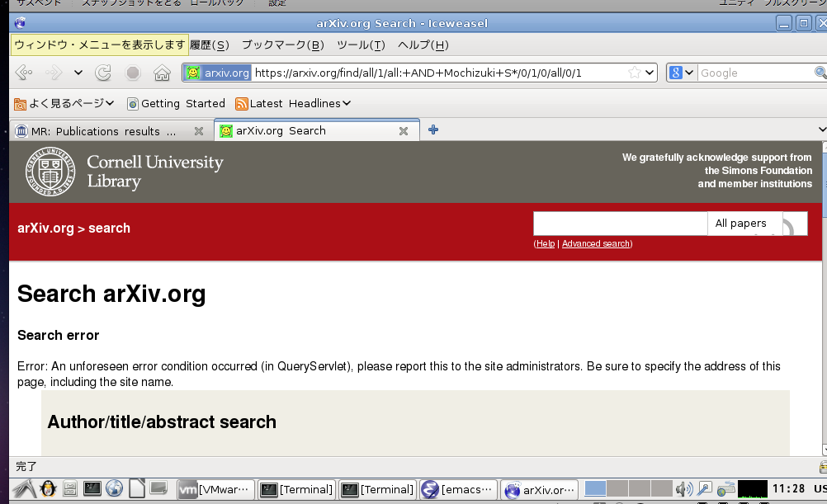
Task: Go back with the browser back arrow
Action: tap(24, 73)
